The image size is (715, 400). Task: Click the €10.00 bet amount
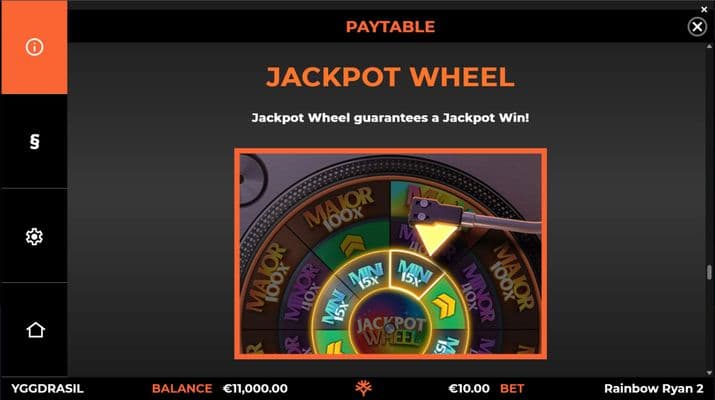tap(469, 389)
